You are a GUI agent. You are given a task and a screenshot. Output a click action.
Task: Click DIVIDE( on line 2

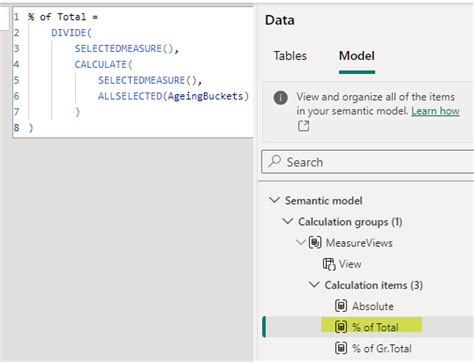tap(71, 33)
